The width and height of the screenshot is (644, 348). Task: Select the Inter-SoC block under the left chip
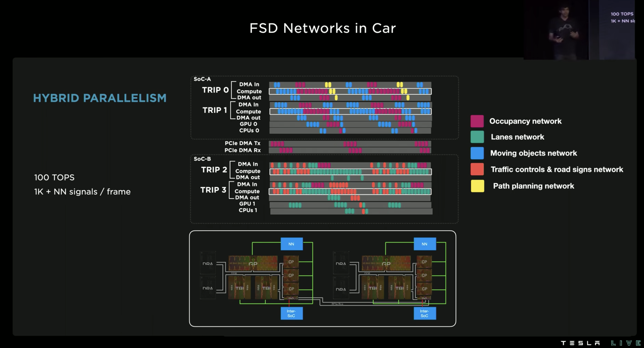tap(292, 313)
